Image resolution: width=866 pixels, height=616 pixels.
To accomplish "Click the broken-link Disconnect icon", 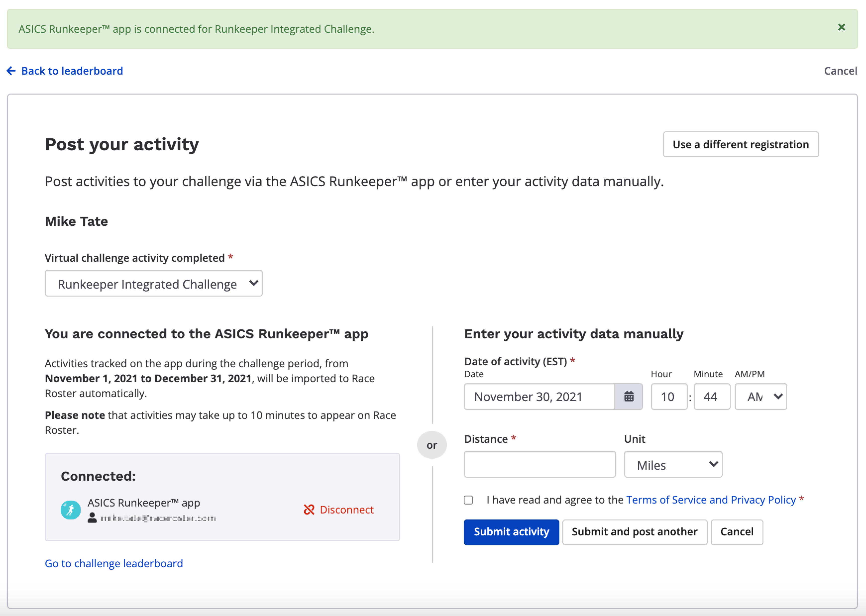I will click(x=309, y=510).
